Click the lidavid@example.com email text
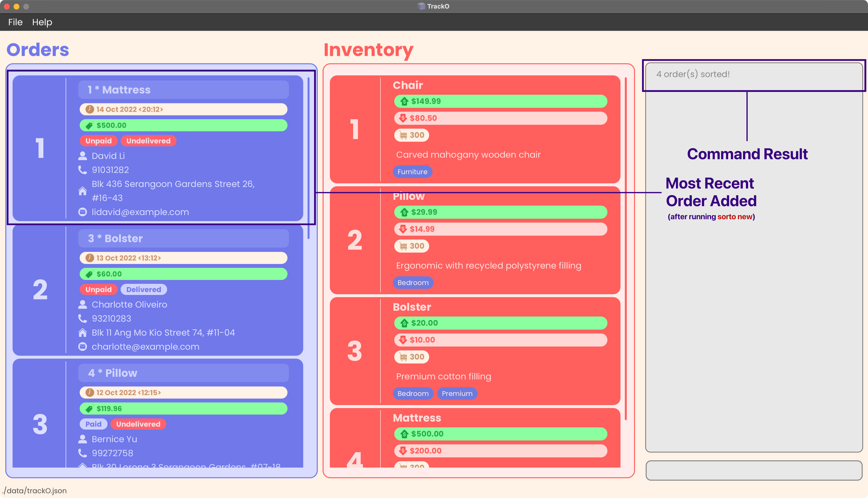The image size is (868, 498). (140, 212)
